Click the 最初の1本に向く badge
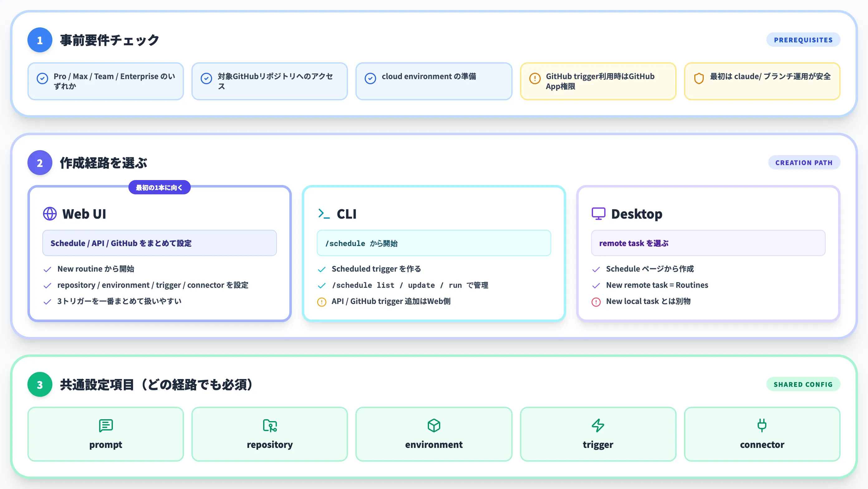Image resolution: width=868 pixels, height=489 pixels. click(159, 188)
